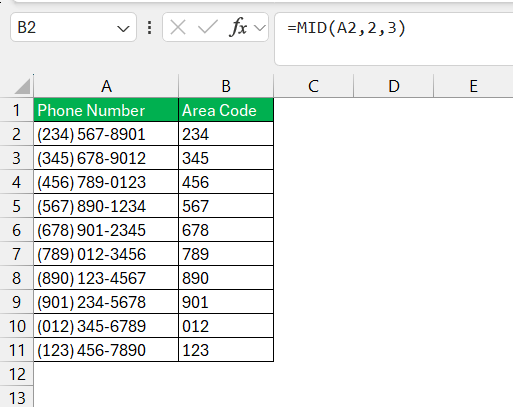Select cell with (890) 123-4567
The width and height of the screenshot is (513, 407).
pos(106,278)
